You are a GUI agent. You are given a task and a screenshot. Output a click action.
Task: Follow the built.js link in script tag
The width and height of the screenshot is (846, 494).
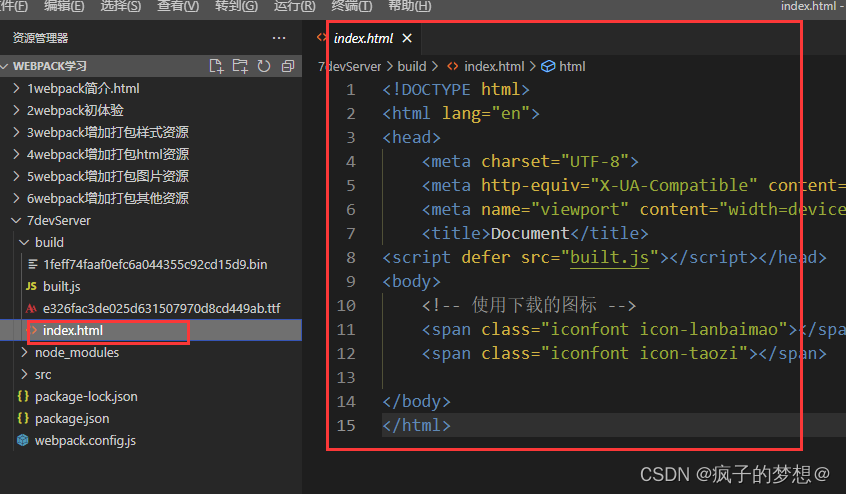point(609,257)
